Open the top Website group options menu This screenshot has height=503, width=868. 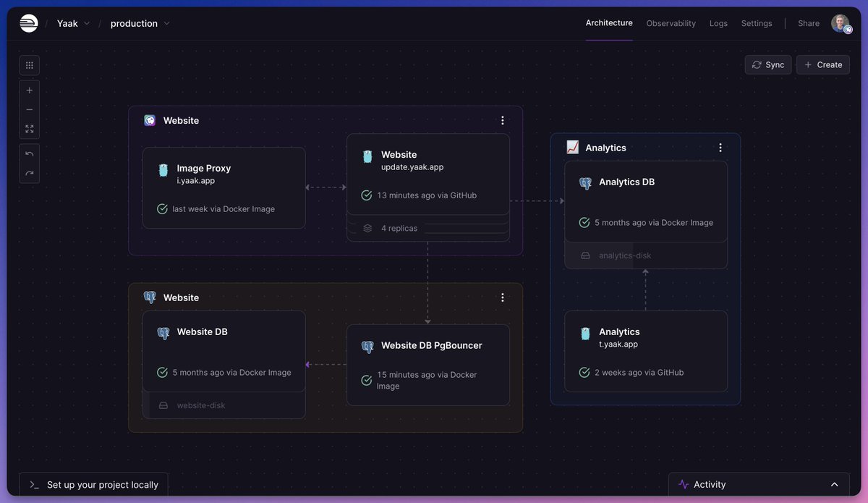click(x=503, y=120)
